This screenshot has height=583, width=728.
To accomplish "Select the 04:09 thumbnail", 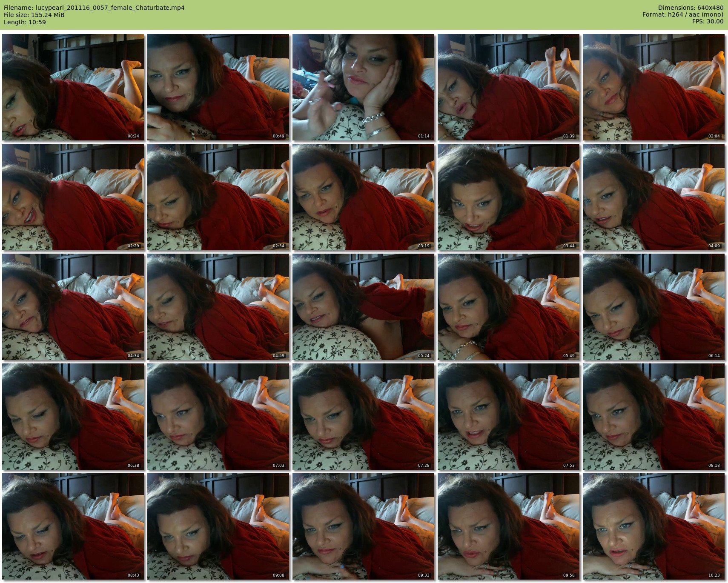I will point(653,197).
